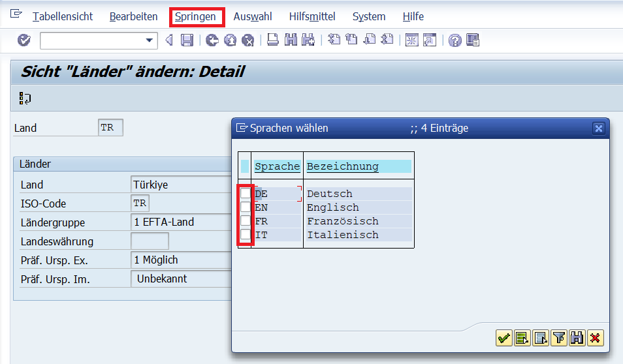
Task: Click the deselect all entries icon in dialog
Action: 540,338
